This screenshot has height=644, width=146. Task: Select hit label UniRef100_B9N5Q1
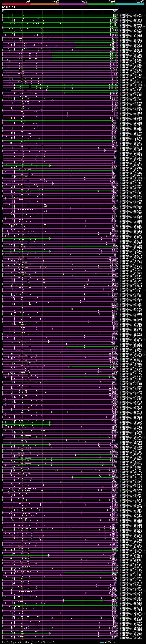pos(131,95)
